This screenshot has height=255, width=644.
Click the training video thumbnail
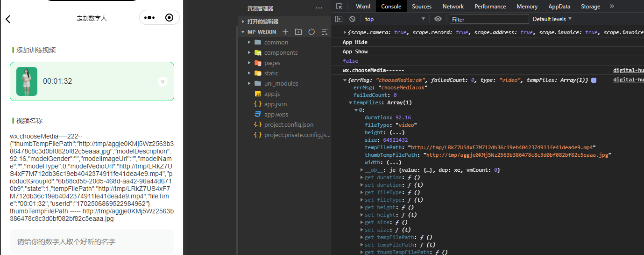(27, 81)
